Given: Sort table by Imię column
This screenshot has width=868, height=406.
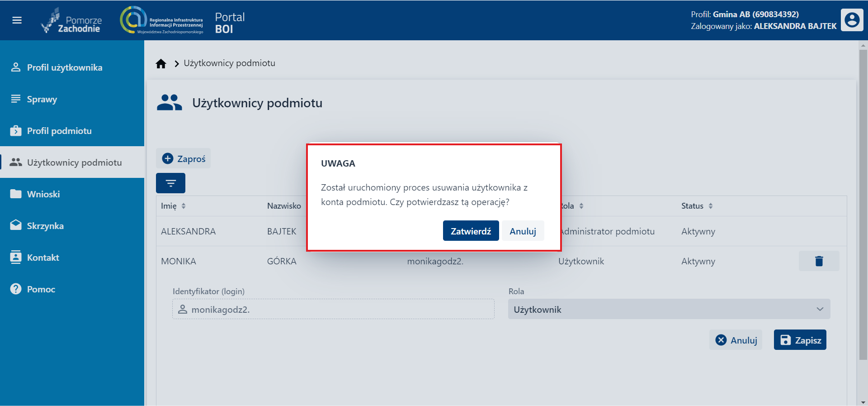Looking at the screenshot, I should point(184,206).
